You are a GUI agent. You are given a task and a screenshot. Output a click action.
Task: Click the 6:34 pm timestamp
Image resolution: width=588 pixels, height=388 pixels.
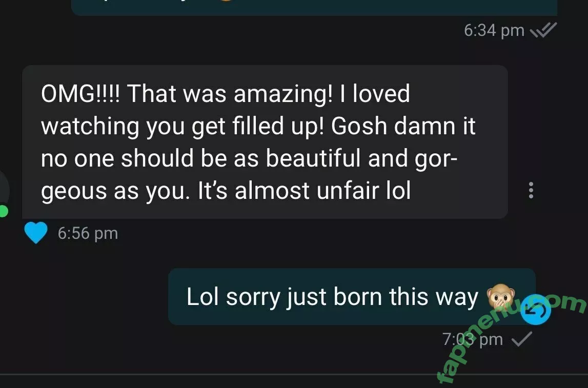494,30
